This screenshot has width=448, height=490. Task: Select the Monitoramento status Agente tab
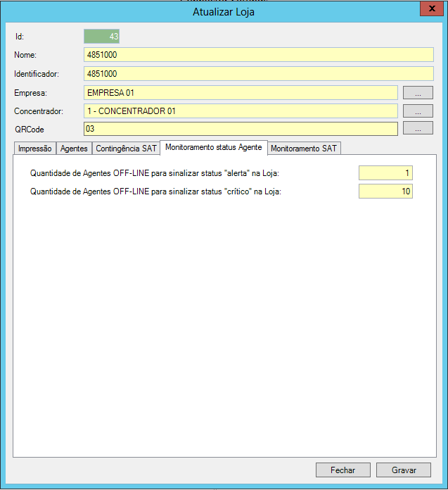point(214,147)
